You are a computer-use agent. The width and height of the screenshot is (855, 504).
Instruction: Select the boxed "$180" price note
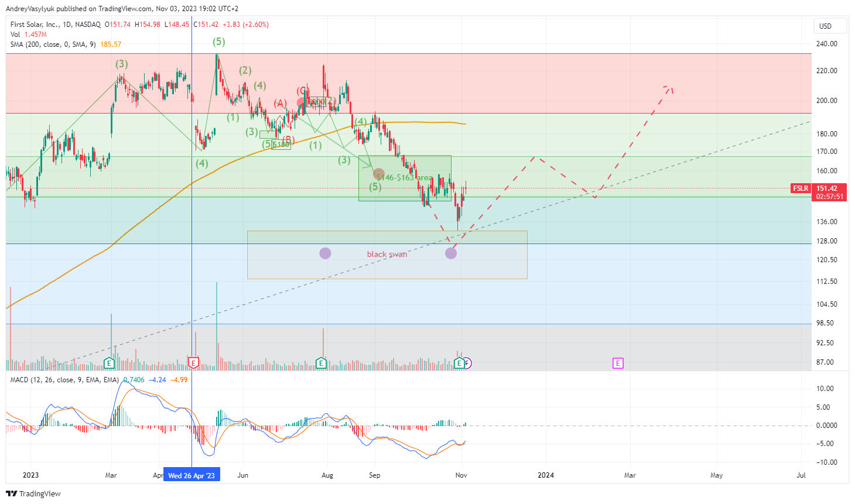pos(281,144)
